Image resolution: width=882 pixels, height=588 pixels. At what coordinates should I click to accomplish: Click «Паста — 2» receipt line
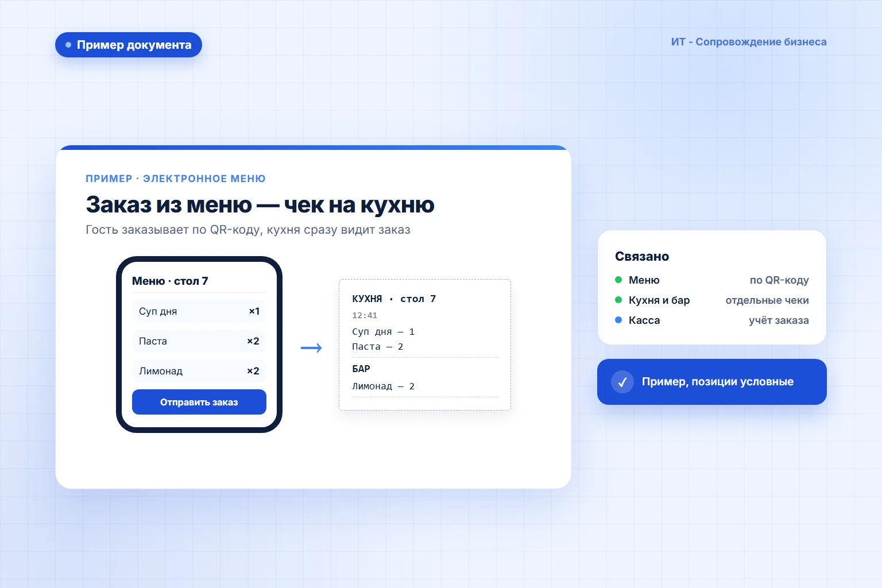click(x=377, y=347)
